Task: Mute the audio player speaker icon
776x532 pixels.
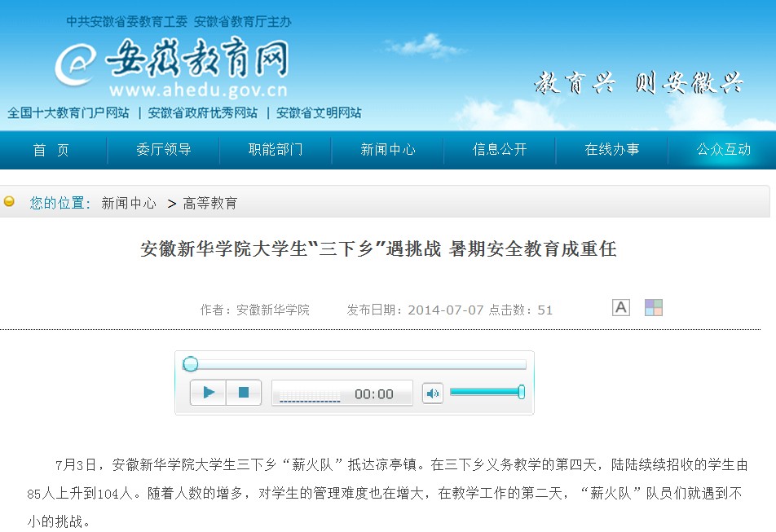Action: pyautogui.click(x=432, y=394)
